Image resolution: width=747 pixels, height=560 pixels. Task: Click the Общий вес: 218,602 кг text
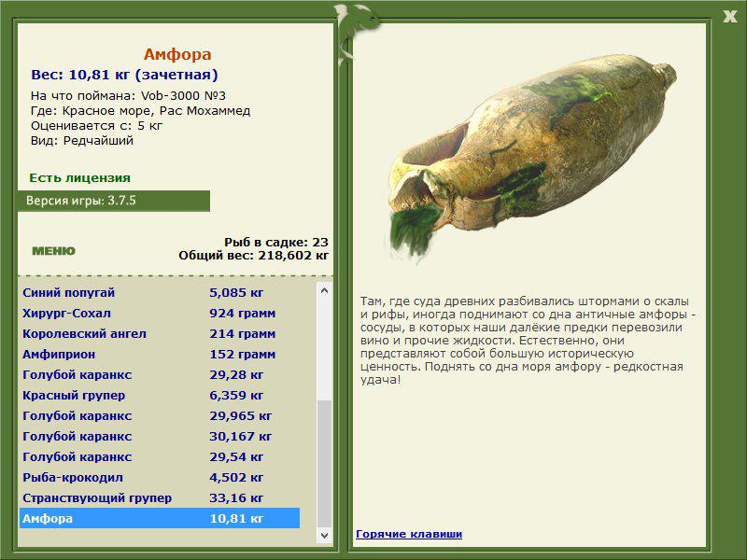pyautogui.click(x=253, y=255)
